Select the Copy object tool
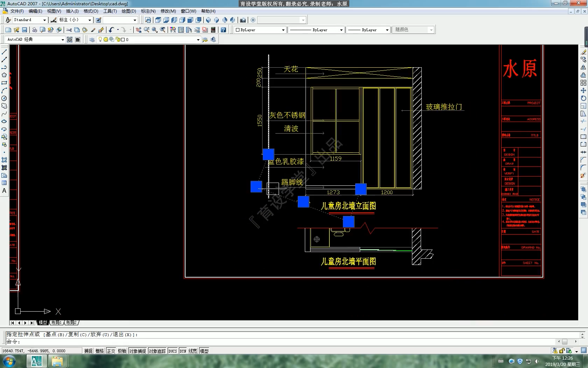Viewport: 588px width, 368px height. (x=583, y=60)
